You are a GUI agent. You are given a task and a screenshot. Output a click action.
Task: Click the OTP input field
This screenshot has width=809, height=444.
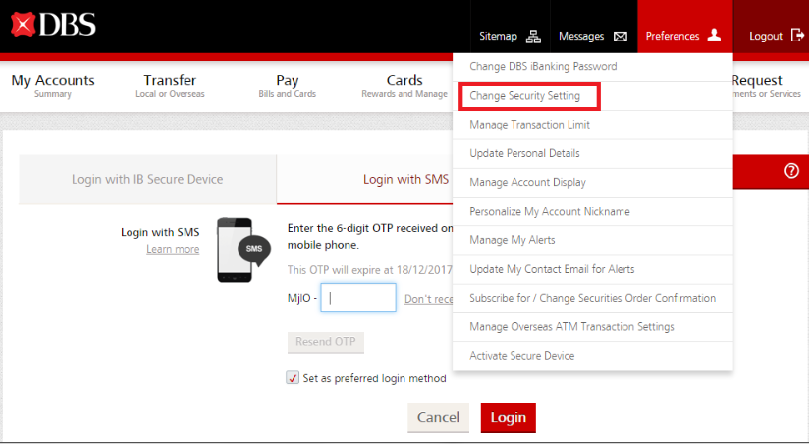(358, 298)
